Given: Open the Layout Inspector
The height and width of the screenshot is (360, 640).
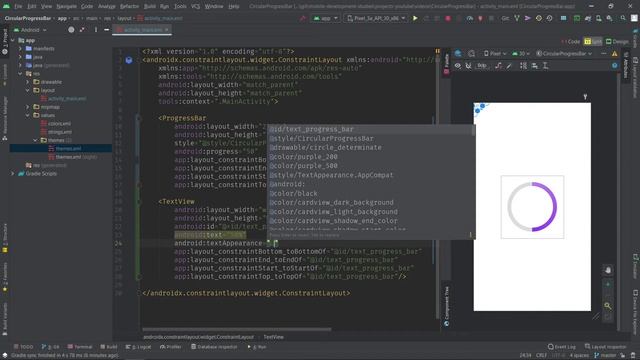Looking at the screenshot, I should coord(605,347).
